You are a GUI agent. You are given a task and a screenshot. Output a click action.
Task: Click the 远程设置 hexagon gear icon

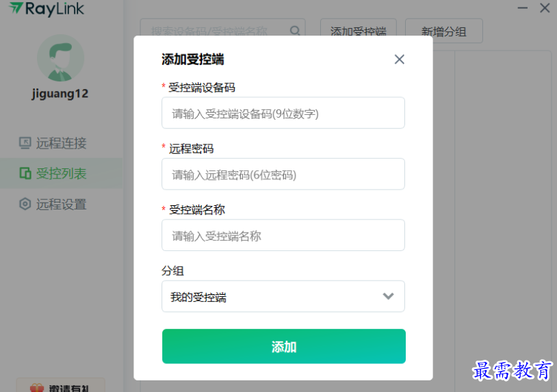(25, 204)
